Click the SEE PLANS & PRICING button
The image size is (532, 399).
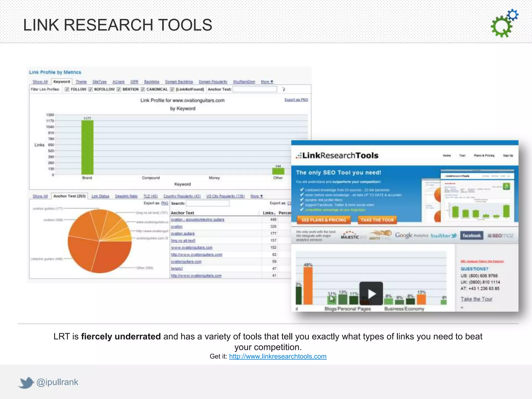click(324, 220)
